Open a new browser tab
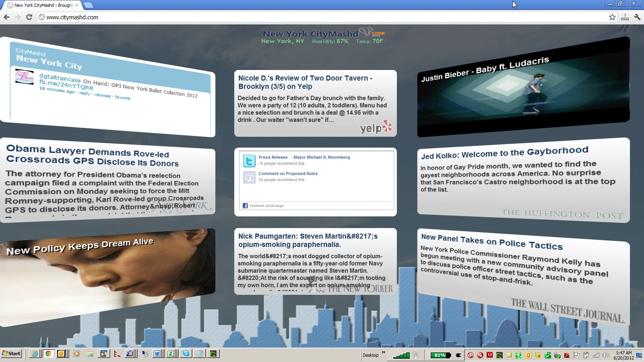 88,5
